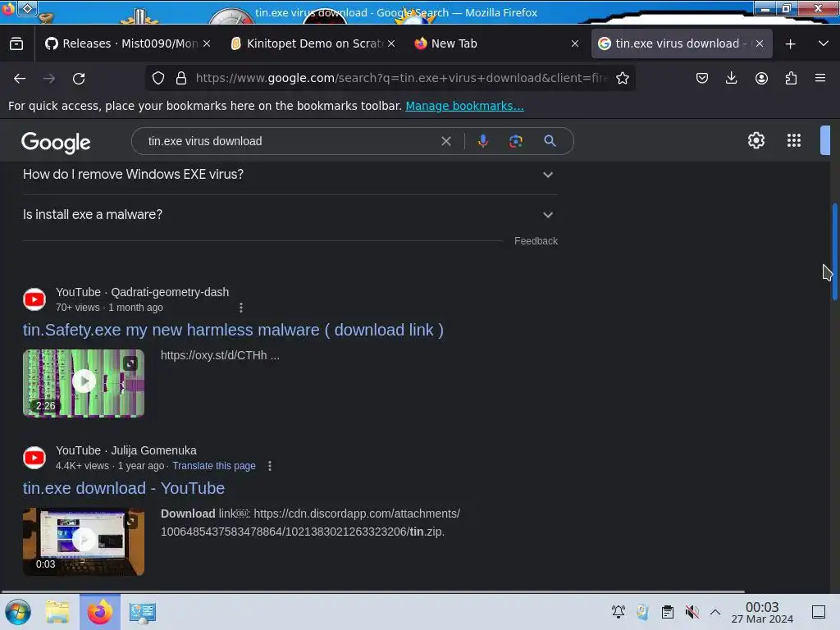This screenshot has height=630, width=840.
Task: Click the YouTube icon beside Julija Gomenuka
Action: pyautogui.click(x=34, y=458)
